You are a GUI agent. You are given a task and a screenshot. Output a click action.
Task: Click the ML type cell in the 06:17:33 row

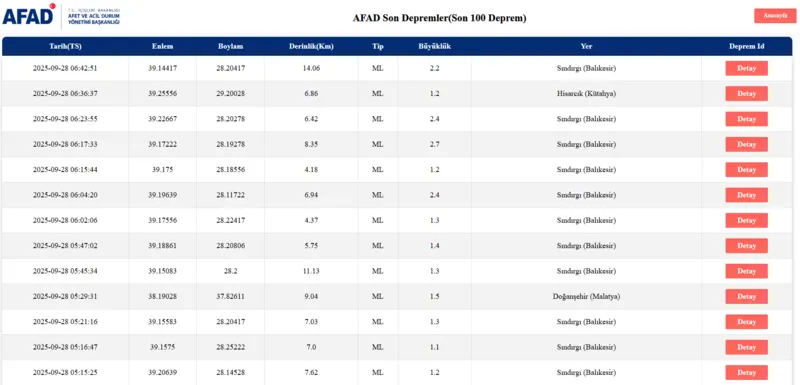pos(378,144)
